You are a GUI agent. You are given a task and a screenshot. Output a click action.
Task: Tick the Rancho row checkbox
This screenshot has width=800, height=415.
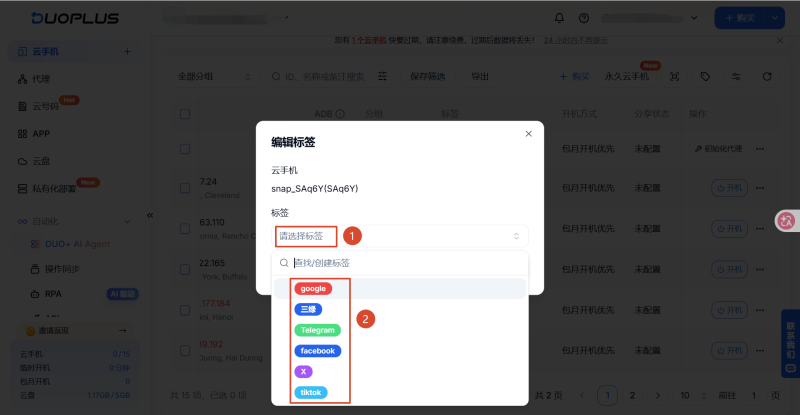(x=185, y=229)
